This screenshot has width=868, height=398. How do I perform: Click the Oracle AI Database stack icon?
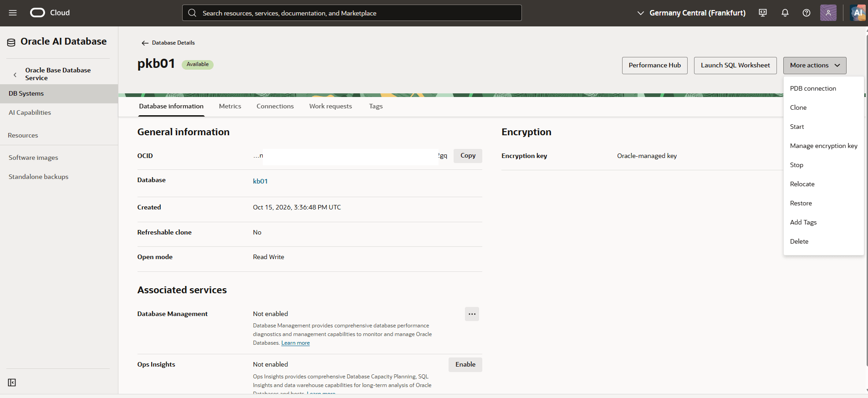11,42
